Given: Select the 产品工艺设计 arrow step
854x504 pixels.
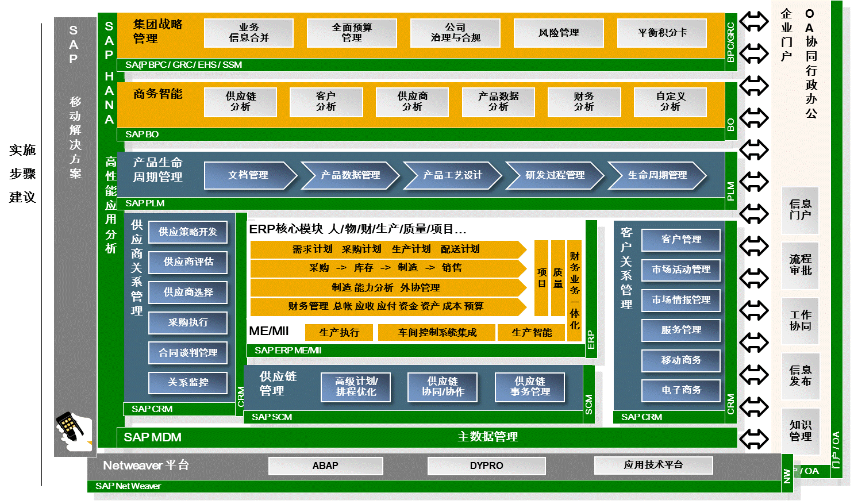Looking at the screenshot, I should (x=453, y=175).
